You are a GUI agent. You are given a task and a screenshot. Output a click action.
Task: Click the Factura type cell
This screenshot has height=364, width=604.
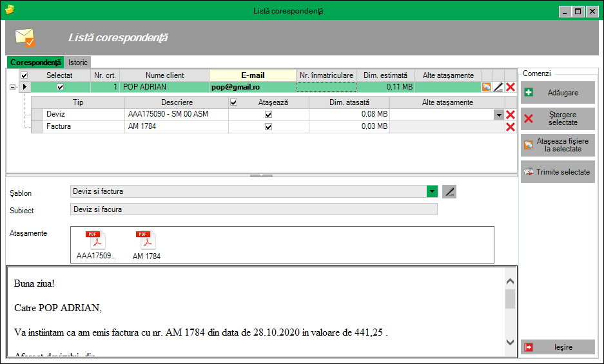tap(84, 126)
